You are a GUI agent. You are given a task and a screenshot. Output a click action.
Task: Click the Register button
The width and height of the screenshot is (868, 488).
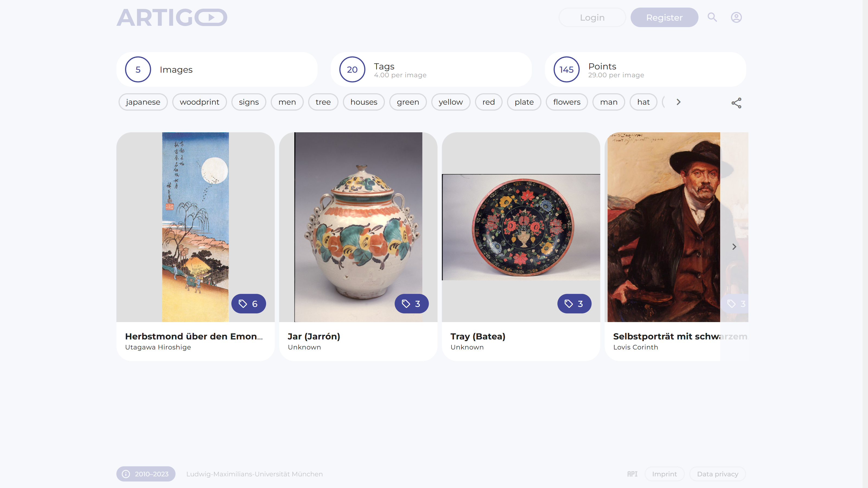coord(664,18)
